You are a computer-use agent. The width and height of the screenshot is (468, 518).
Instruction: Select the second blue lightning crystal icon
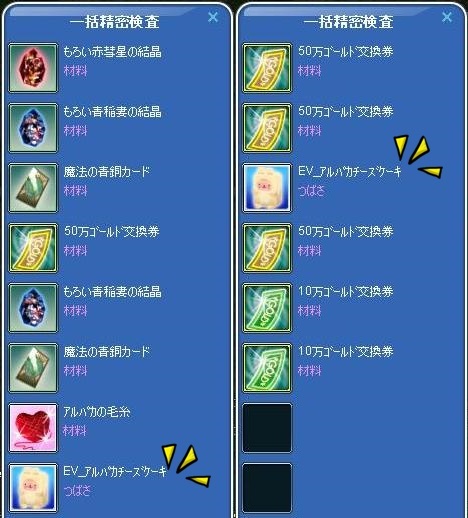33,308
